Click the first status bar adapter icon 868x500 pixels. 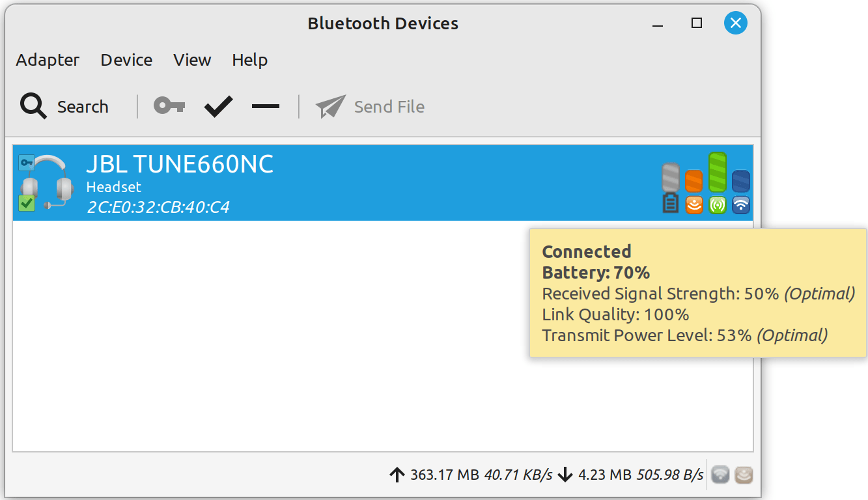coord(720,475)
